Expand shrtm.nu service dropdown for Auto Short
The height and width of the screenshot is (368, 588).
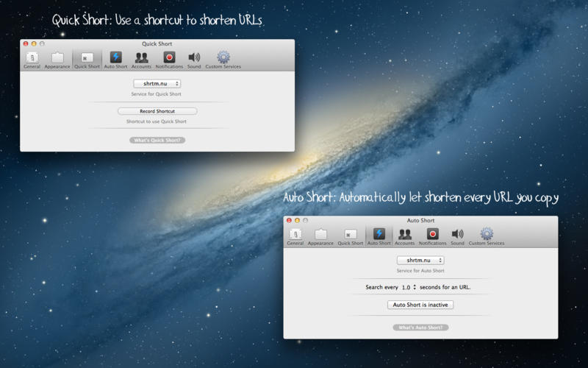(x=420, y=260)
